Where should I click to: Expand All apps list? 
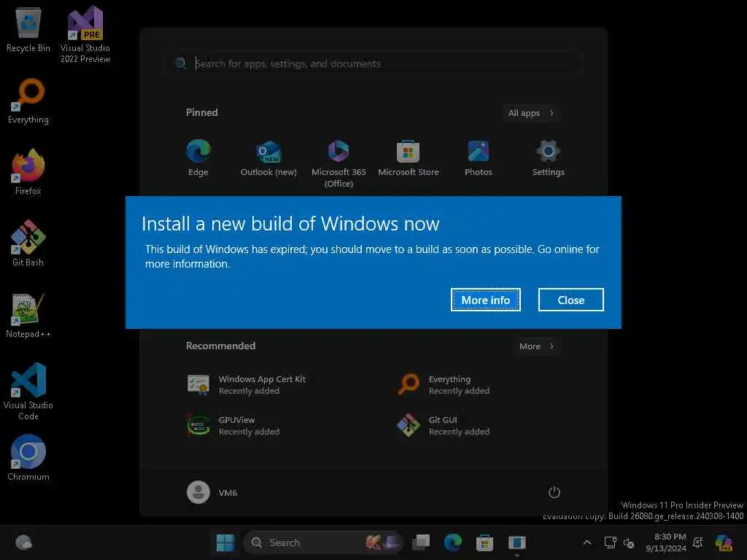530,113
